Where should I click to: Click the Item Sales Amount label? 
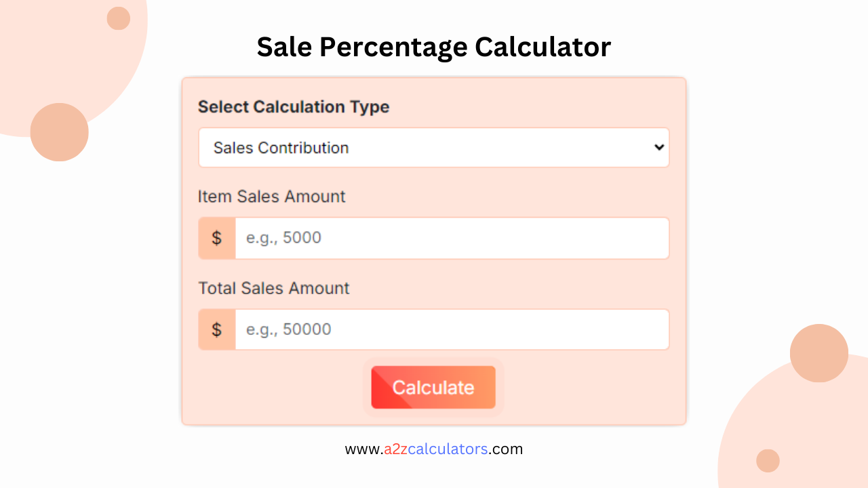pos(271,197)
